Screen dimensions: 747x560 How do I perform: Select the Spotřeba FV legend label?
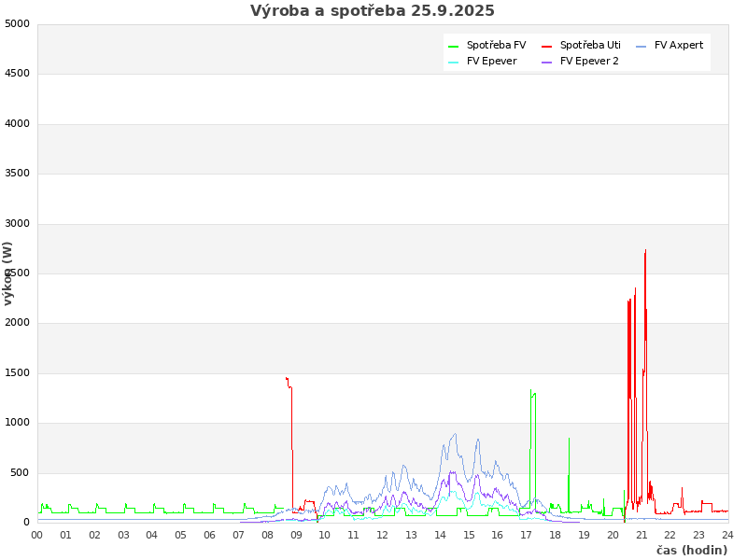click(496, 45)
